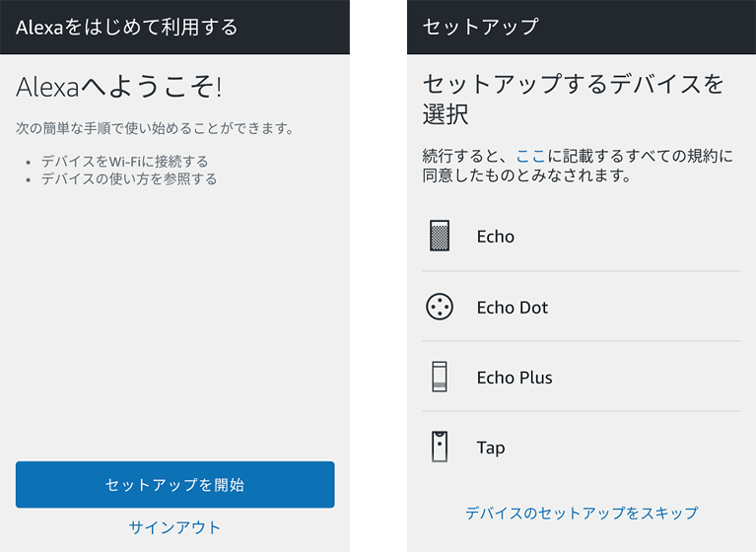Tap the Tap speaker device icon
The width and height of the screenshot is (756, 552).
pyautogui.click(x=440, y=447)
